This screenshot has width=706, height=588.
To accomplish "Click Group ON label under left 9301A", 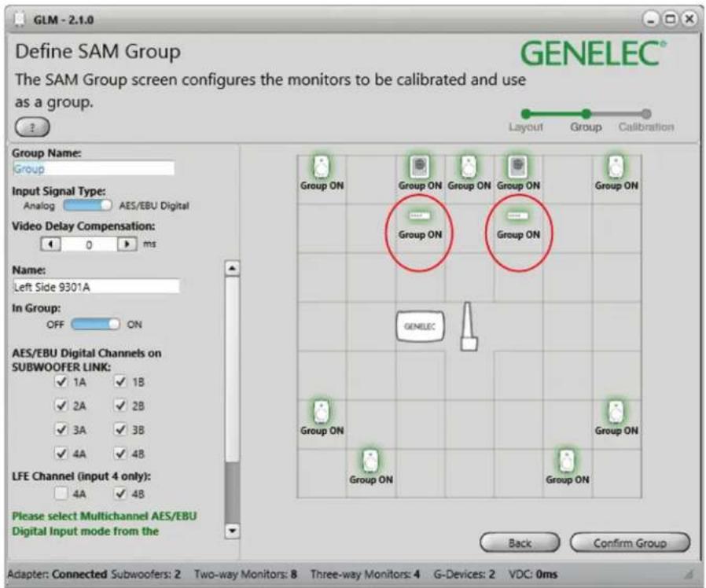I will tap(420, 234).
